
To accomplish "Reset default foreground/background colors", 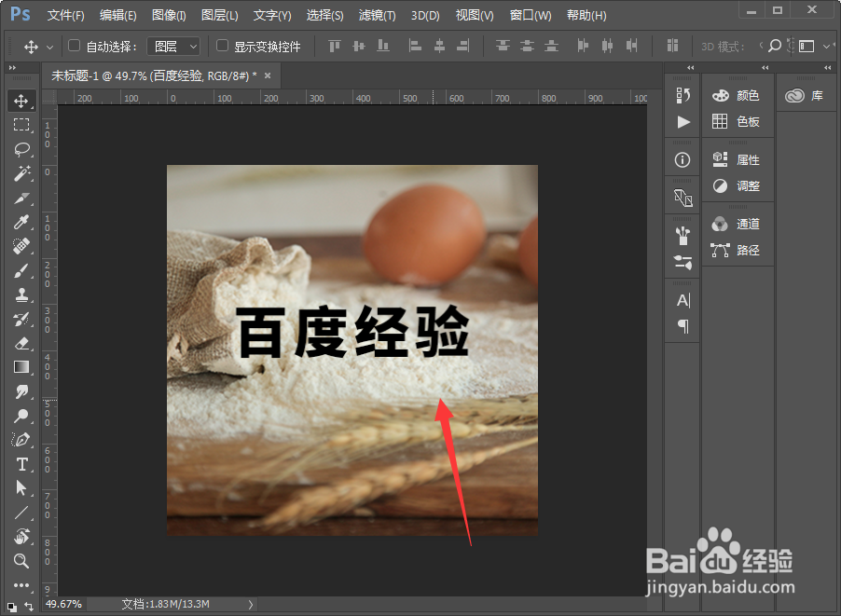I will point(12,607).
